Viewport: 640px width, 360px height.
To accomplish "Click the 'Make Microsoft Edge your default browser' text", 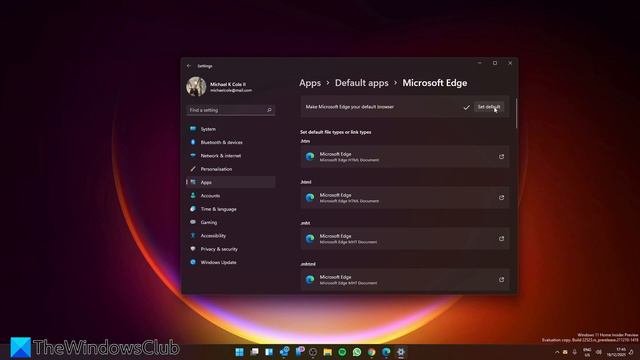I will pos(350,107).
